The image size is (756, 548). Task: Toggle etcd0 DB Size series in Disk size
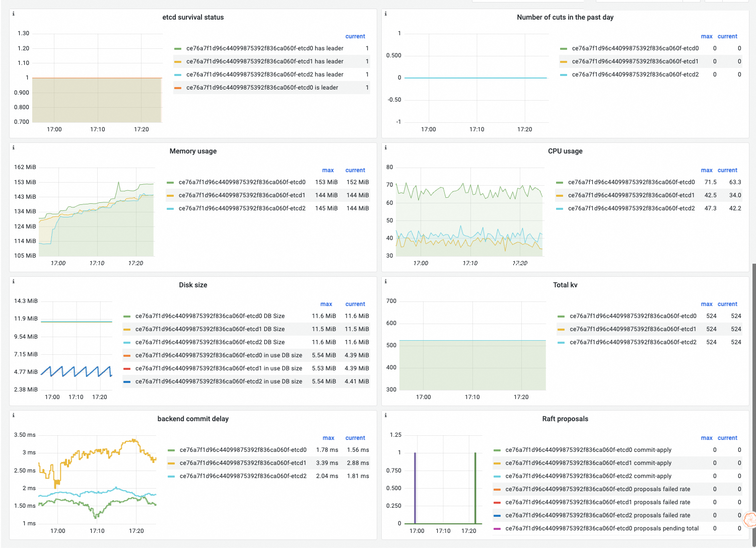[x=210, y=316]
